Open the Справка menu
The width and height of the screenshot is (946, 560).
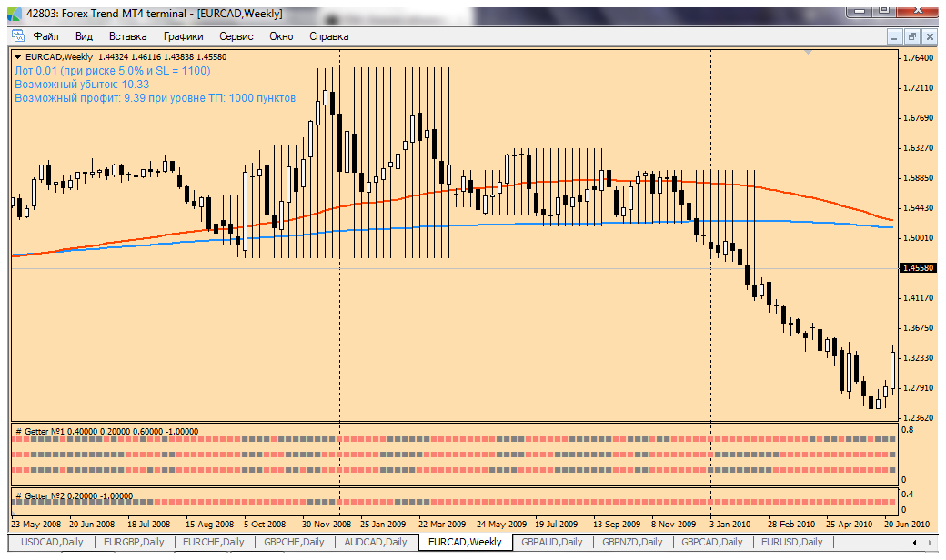(328, 36)
